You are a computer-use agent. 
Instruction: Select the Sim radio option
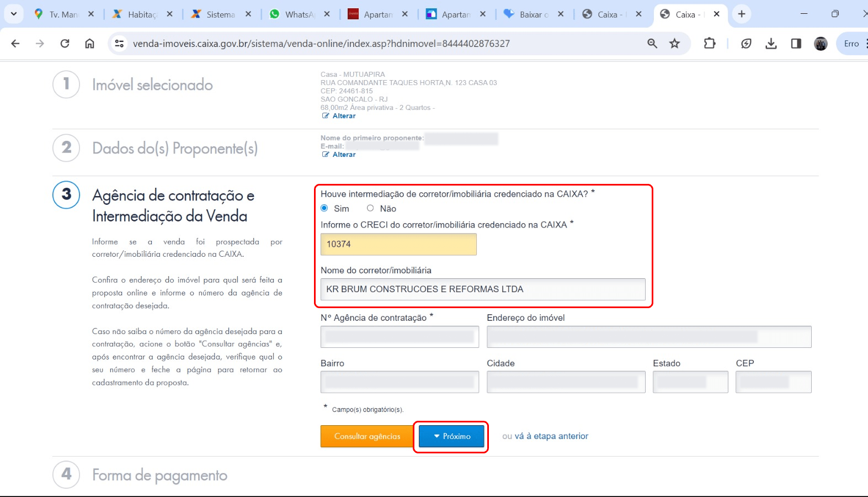[x=324, y=208]
